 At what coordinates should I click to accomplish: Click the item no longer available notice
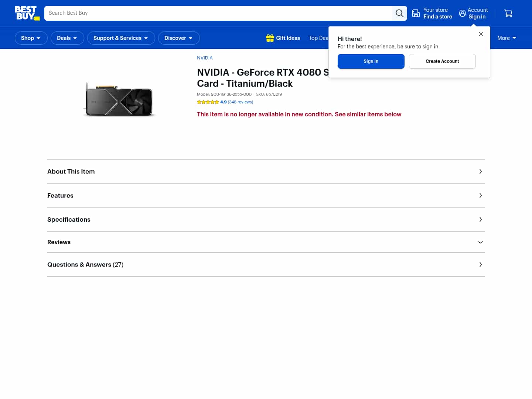(x=299, y=115)
